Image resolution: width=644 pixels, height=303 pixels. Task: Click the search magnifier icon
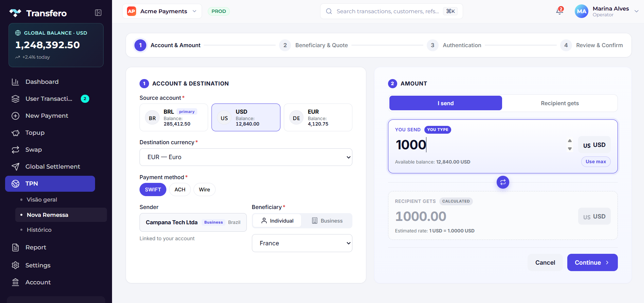(x=329, y=11)
